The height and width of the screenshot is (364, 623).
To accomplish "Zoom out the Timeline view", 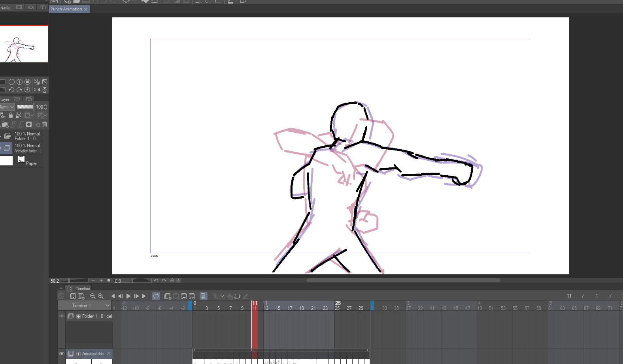I will (93, 296).
